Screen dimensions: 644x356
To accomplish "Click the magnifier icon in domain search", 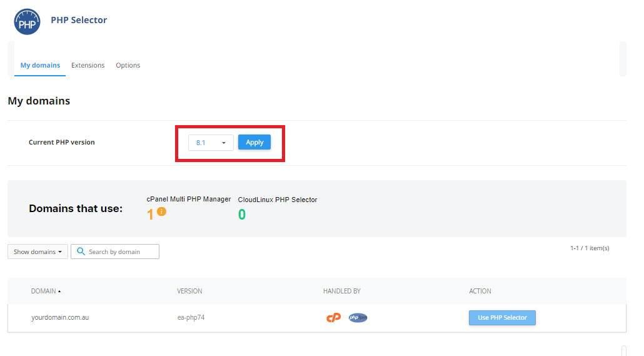I will (81, 251).
